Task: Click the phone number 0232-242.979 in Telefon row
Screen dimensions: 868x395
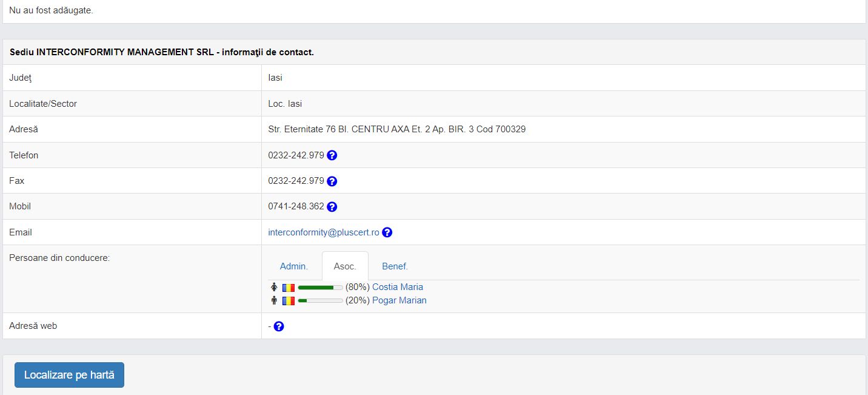Action: [296, 155]
